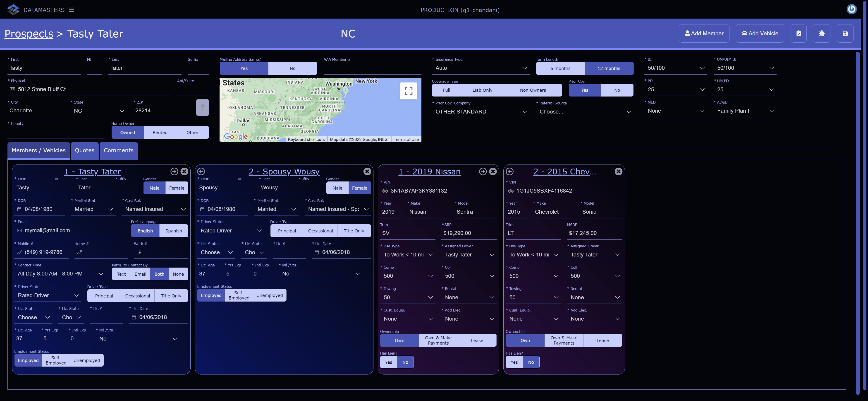Screen dimensions: 868x401
Task: Click map pin locate button beside ZIP
Action: [203, 108]
